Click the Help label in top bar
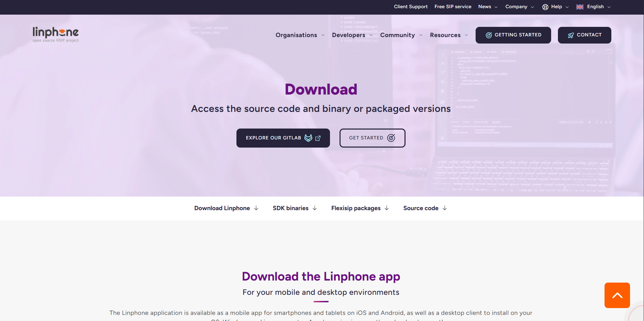Viewport: 644px width, 321px height. click(557, 7)
